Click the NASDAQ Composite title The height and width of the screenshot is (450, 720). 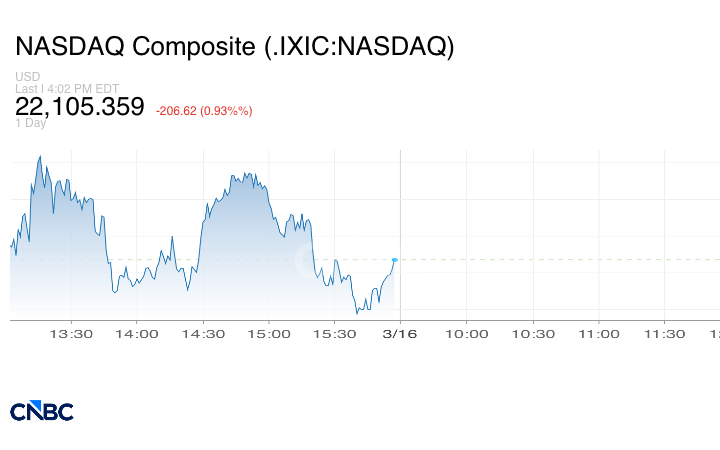235,47
